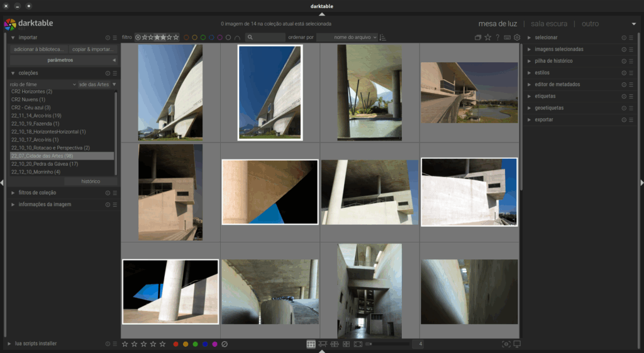Click the keyboard shortcuts icon
Screen dimensions: 644x353
[x=507, y=38]
